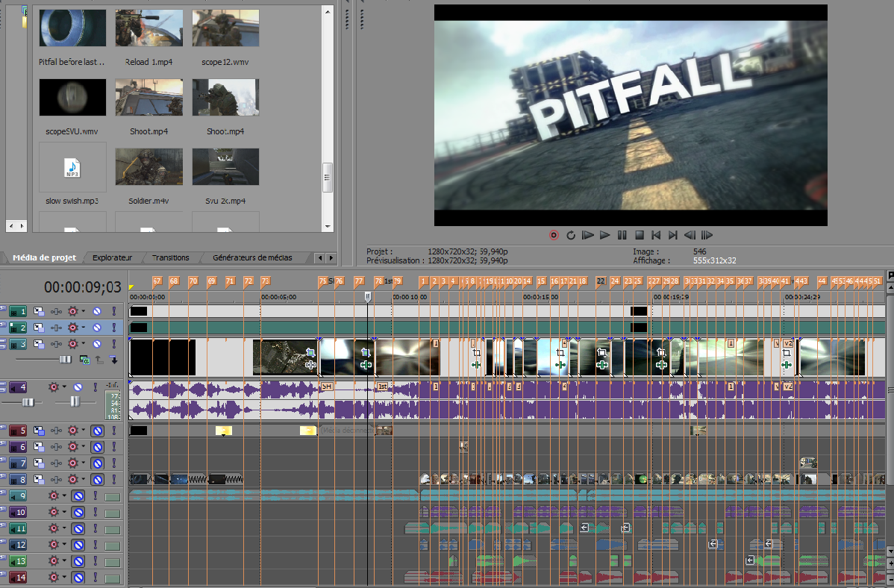Screen dimensions: 894x588
Task: Go to end of project in preview
Action: (673, 235)
